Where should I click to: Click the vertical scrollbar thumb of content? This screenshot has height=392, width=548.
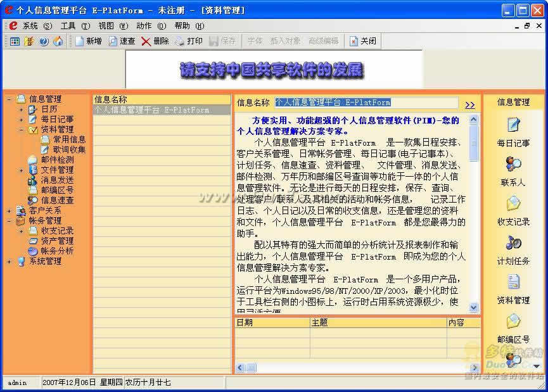point(473,143)
